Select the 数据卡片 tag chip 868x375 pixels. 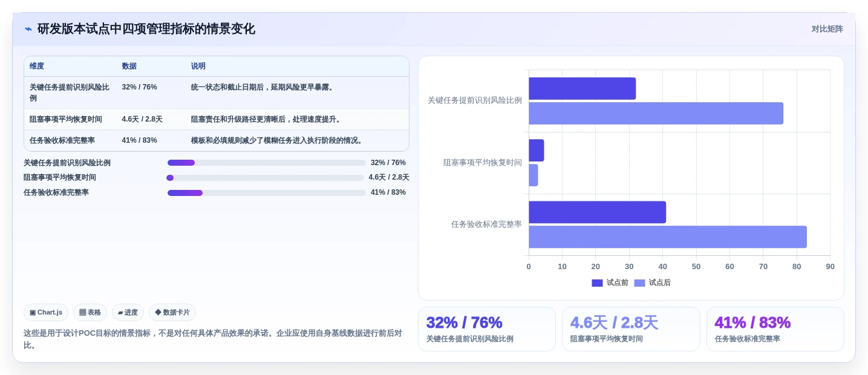(x=172, y=312)
